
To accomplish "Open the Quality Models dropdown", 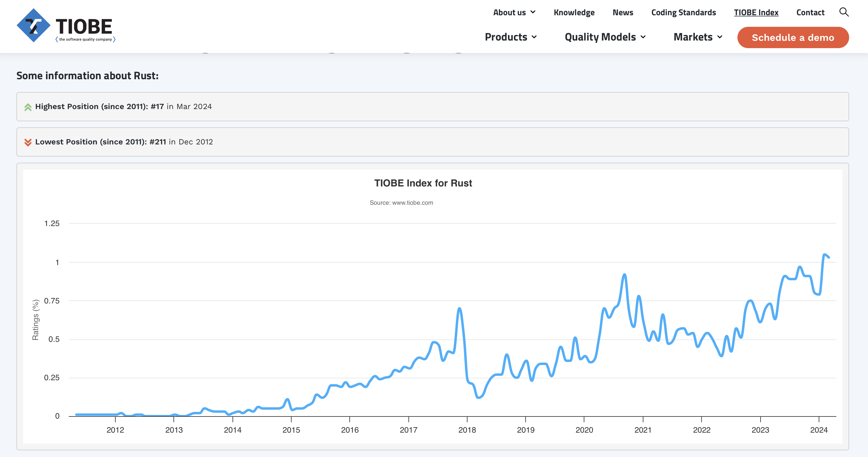I will click(605, 37).
